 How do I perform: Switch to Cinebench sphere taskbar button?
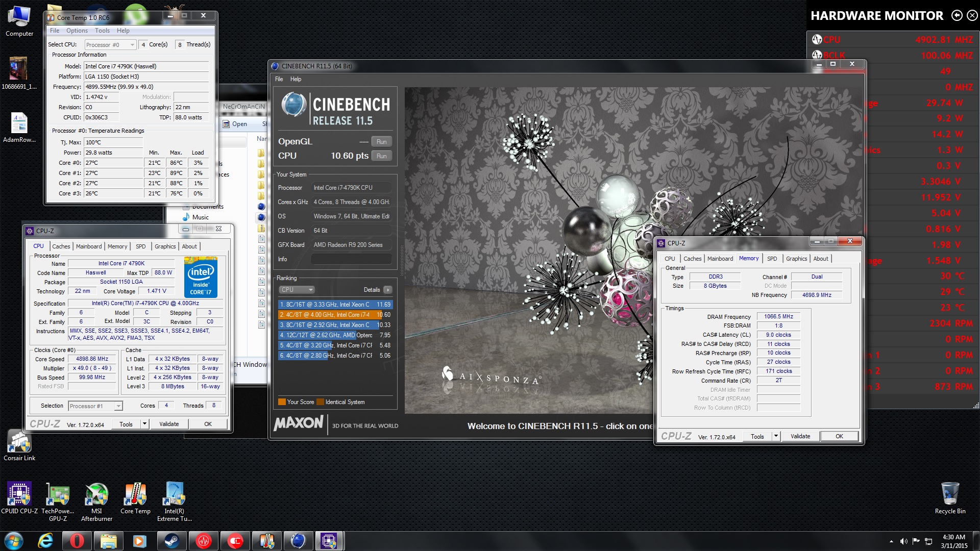point(298,541)
